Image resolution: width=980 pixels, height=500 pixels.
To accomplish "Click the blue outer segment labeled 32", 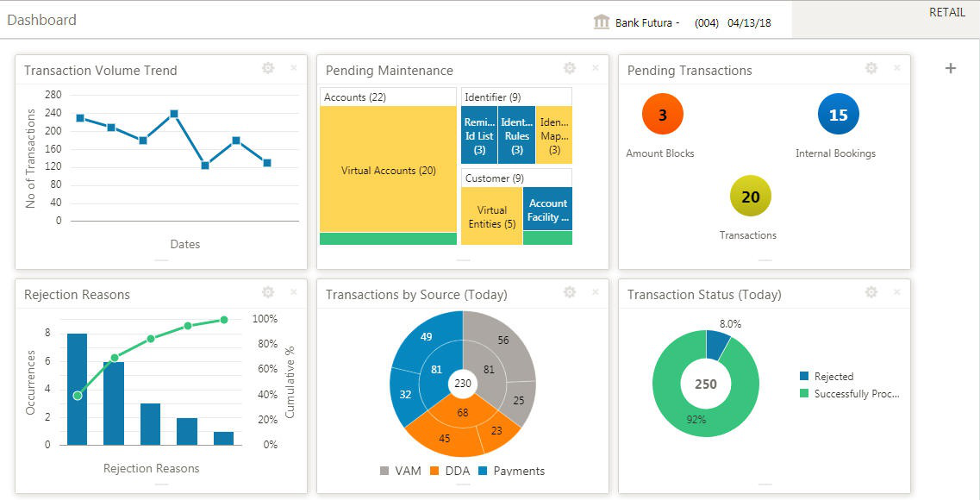I will [x=405, y=395].
